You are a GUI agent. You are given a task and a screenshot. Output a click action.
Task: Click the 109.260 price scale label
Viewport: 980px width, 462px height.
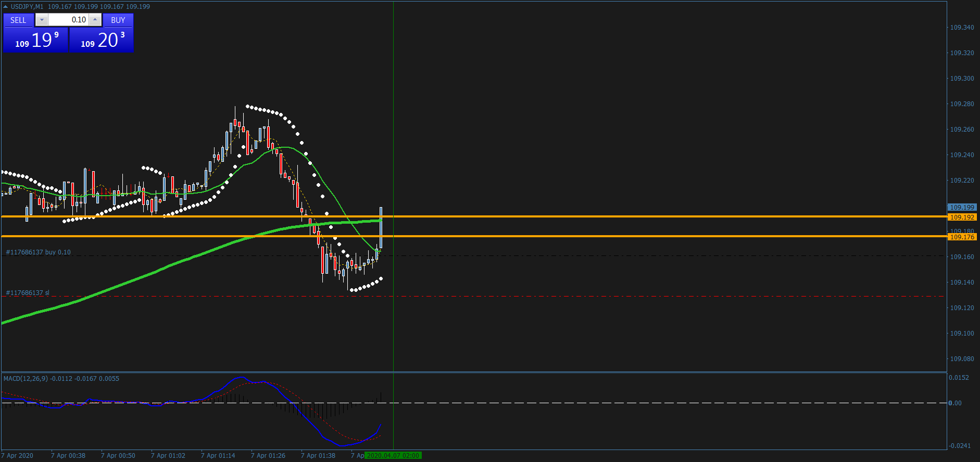pyautogui.click(x=962, y=130)
